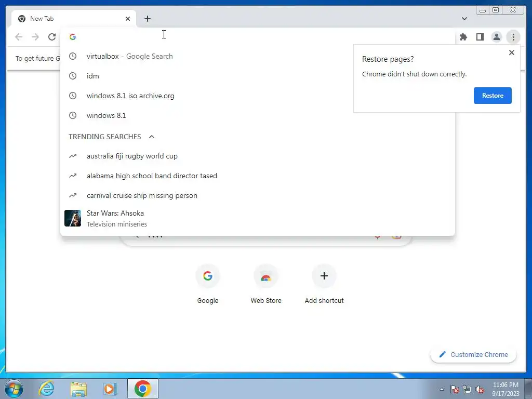Go back using the back arrow

[x=19, y=37]
